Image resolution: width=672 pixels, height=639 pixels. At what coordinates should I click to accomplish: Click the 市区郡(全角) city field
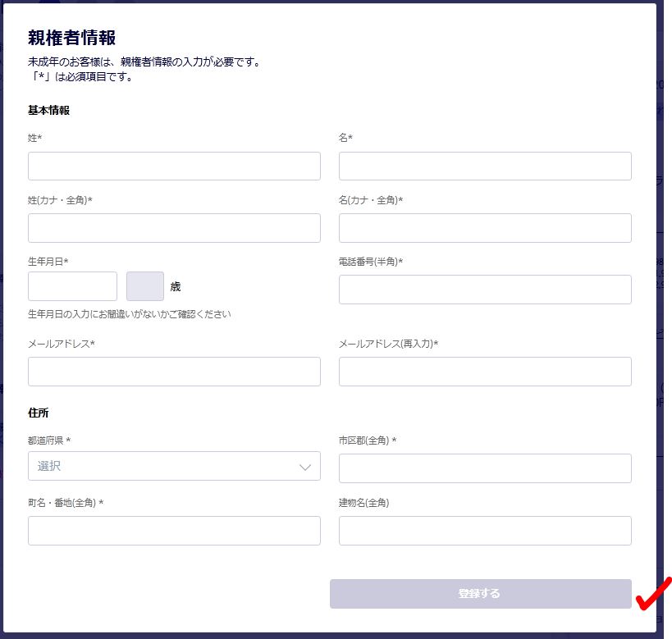pyautogui.click(x=484, y=466)
